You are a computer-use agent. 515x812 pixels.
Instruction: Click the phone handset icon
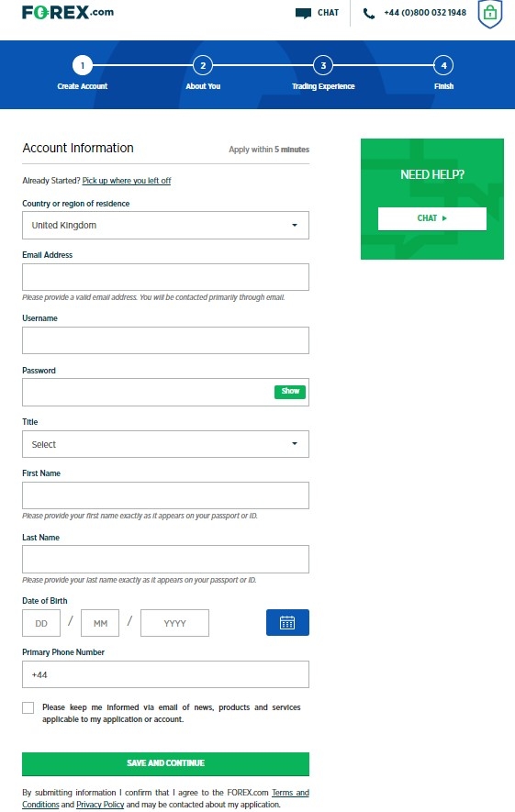coord(369,14)
